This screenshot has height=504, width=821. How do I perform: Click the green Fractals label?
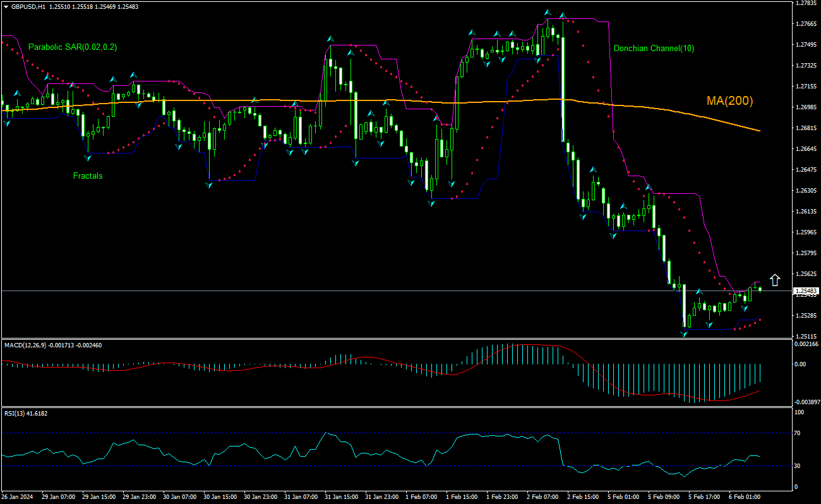pos(87,176)
